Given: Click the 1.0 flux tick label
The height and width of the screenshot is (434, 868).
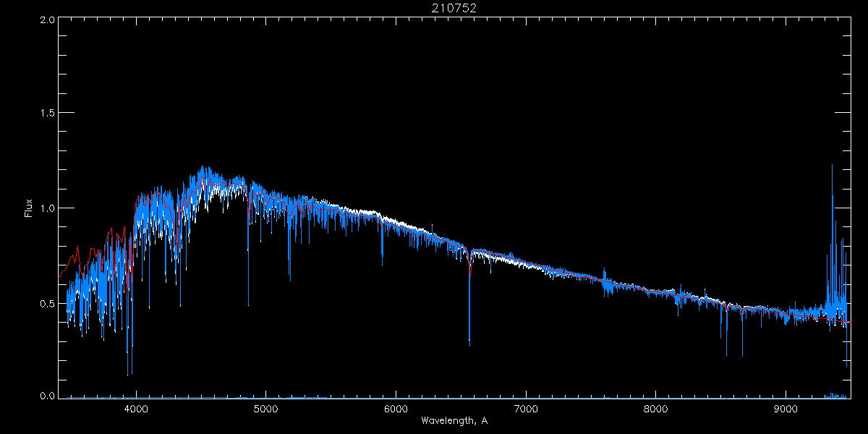Looking at the screenshot, I should pos(47,208).
